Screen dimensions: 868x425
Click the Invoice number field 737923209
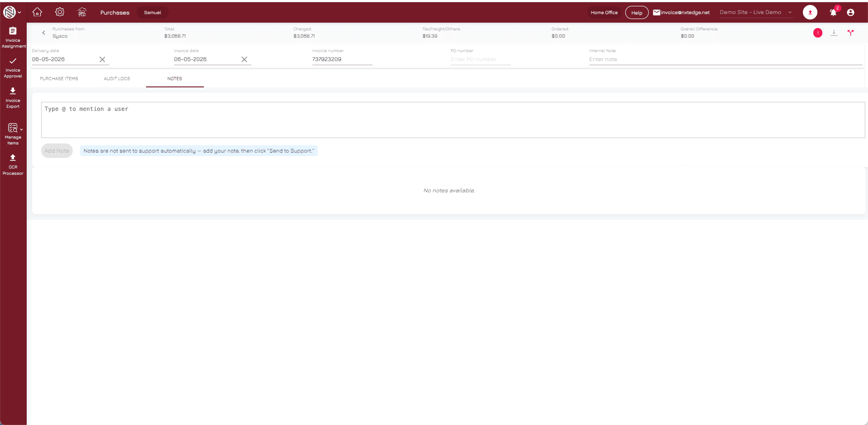pos(342,59)
